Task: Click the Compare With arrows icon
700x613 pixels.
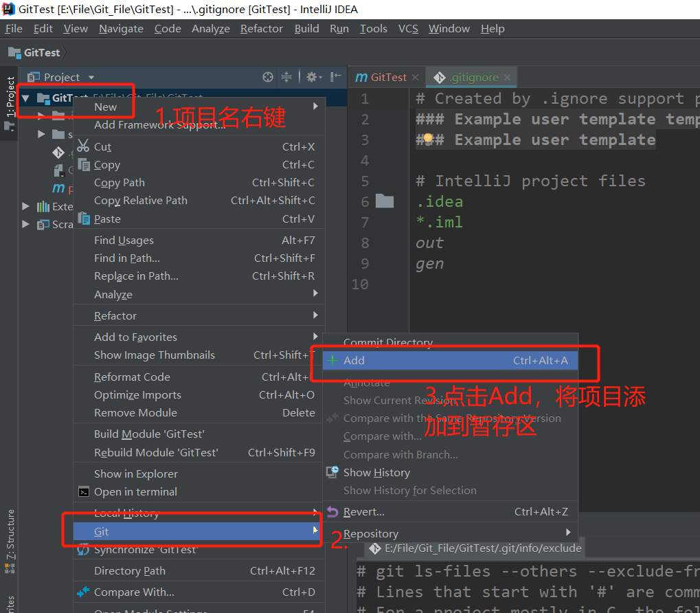Action: [x=83, y=592]
